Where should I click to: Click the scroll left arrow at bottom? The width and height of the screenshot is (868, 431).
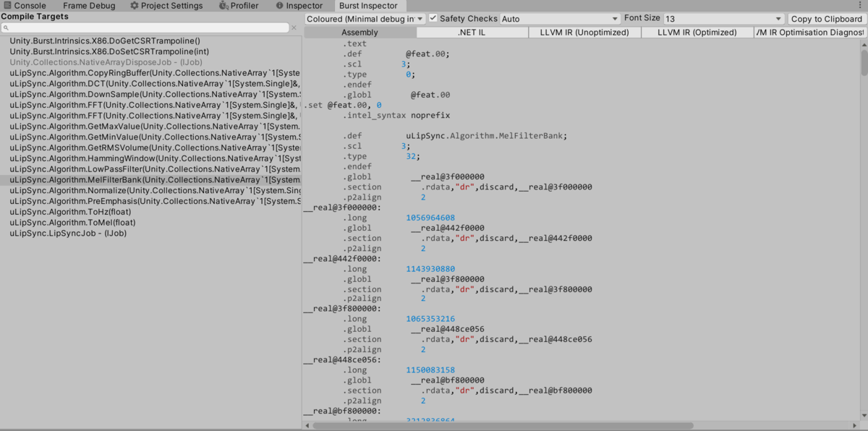click(x=308, y=425)
